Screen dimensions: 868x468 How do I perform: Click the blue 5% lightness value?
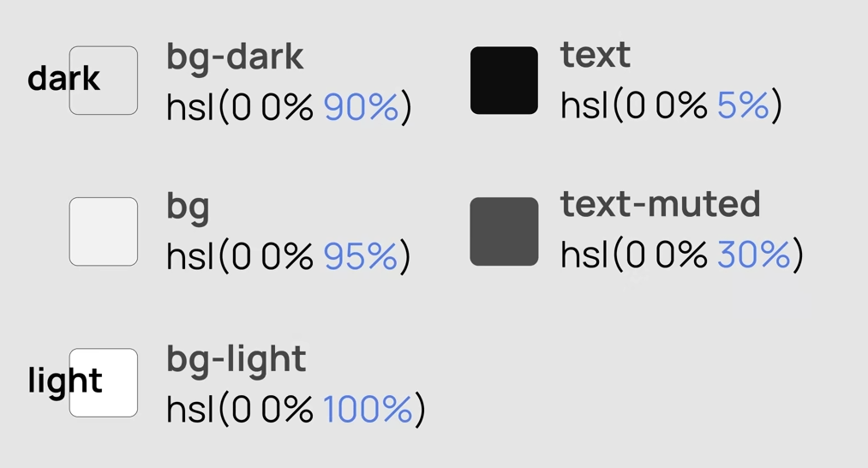click(x=743, y=105)
